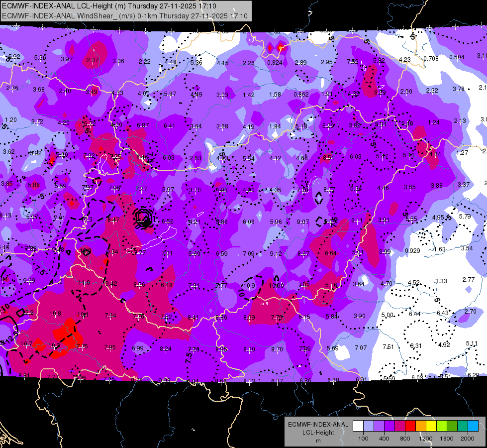Click the sky blue legend swatch

[x=473, y=426]
